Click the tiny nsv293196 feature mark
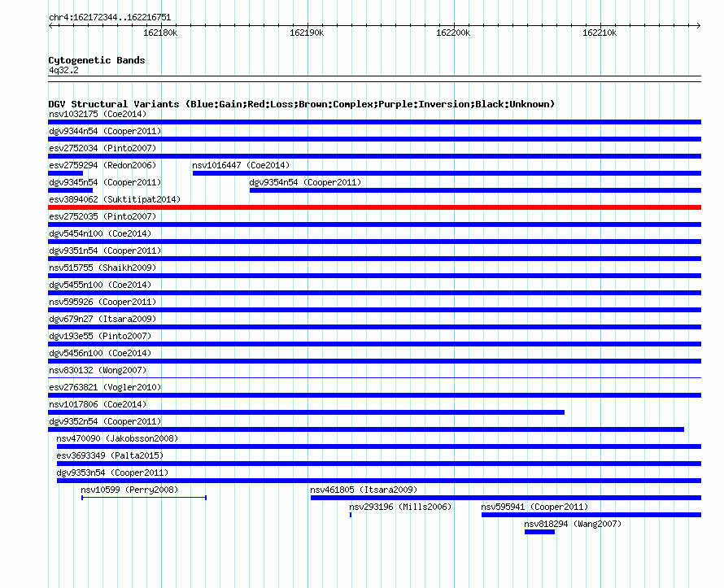The height and width of the screenshot is (588, 724). pos(351,515)
